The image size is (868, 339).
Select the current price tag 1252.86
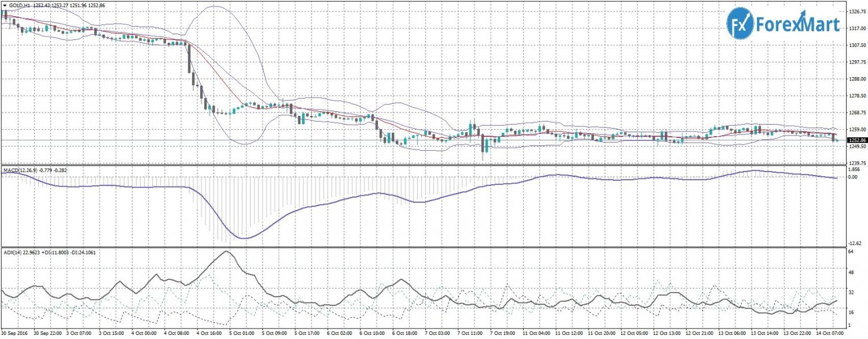pyautogui.click(x=856, y=140)
